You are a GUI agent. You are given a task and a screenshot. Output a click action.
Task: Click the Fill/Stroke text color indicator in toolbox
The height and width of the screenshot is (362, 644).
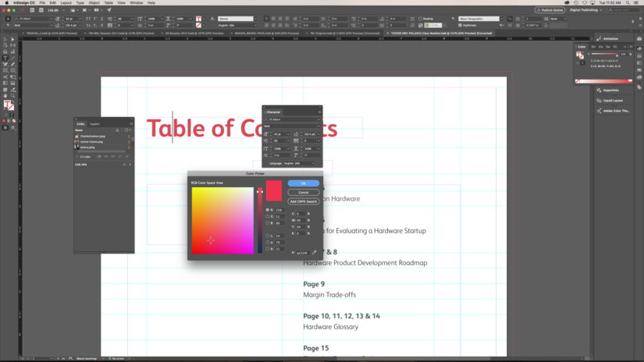(9, 105)
